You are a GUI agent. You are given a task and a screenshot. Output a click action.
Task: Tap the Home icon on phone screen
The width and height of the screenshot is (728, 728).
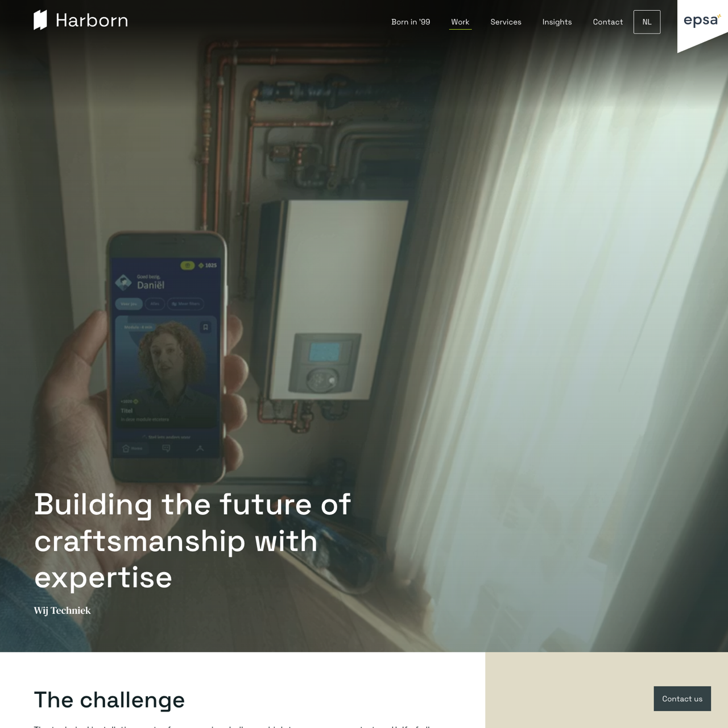(132, 448)
